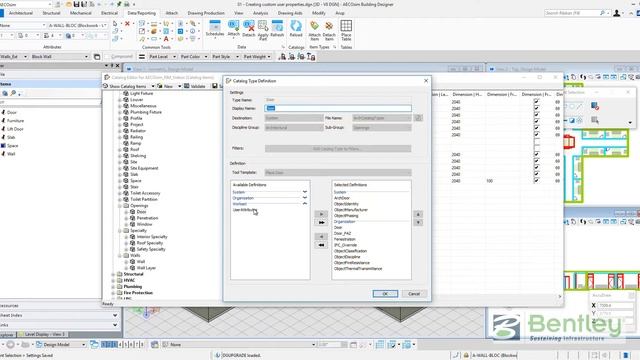This screenshot has height=360, width=640.
Task: Move all definitions right with double-arrow button
Action: tap(322, 222)
